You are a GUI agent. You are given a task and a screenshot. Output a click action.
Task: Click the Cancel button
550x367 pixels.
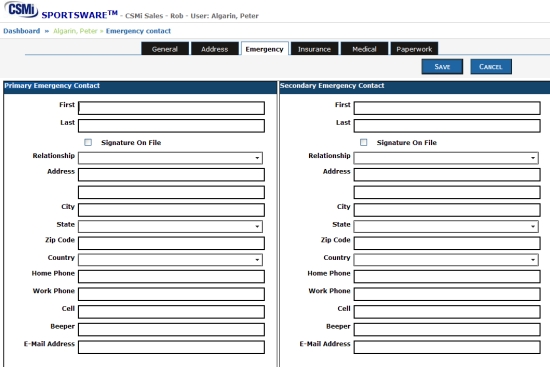pos(491,67)
